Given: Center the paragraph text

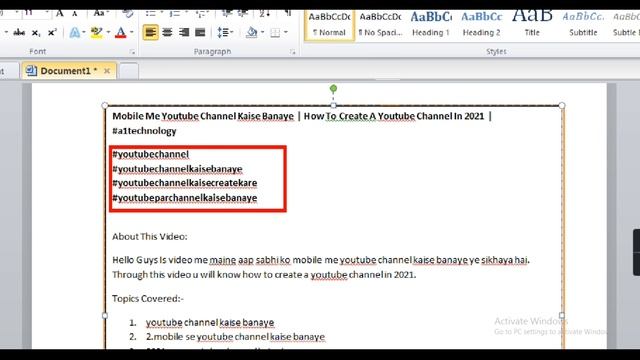Looking at the screenshot, I should [167, 32].
